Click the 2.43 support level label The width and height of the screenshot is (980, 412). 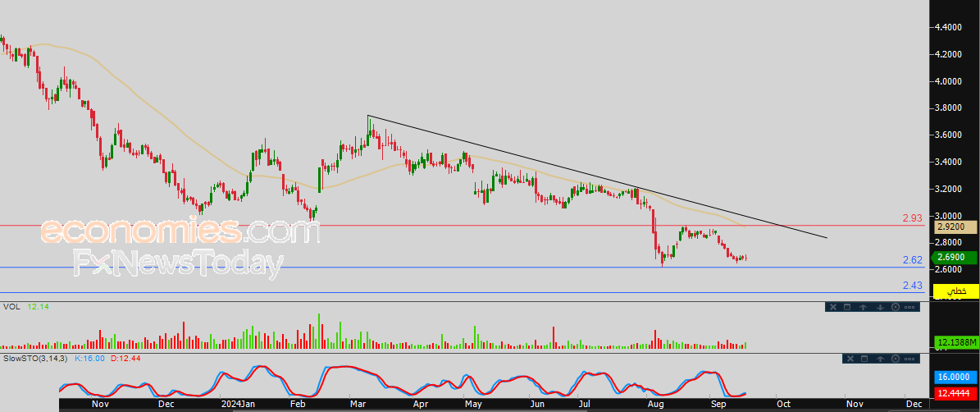(913, 285)
